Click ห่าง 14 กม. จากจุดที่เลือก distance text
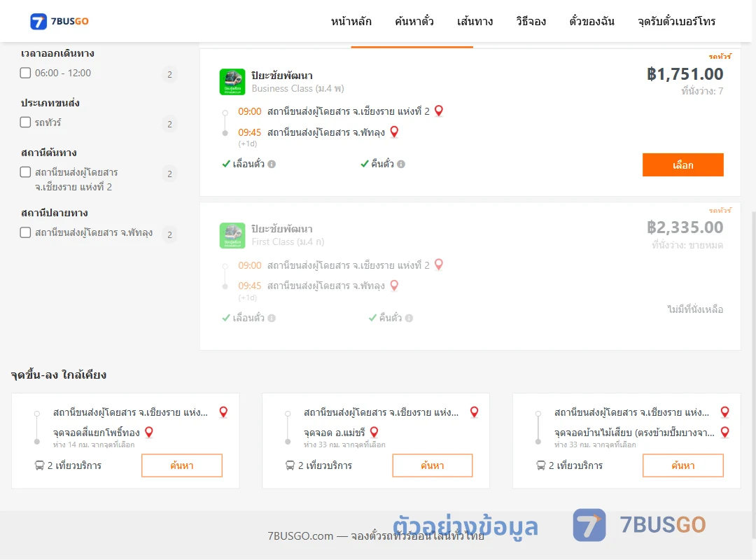 click(x=94, y=444)
